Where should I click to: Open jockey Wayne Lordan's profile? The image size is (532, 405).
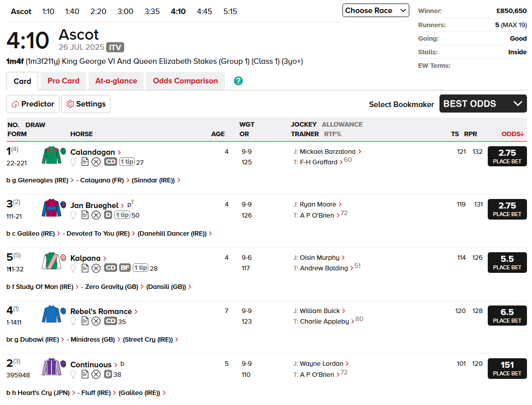tap(321, 364)
